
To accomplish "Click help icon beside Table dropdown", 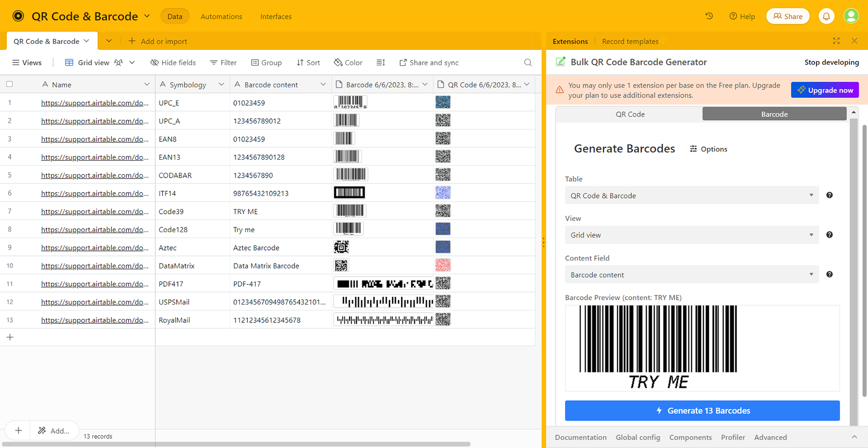I will [x=829, y=195].
